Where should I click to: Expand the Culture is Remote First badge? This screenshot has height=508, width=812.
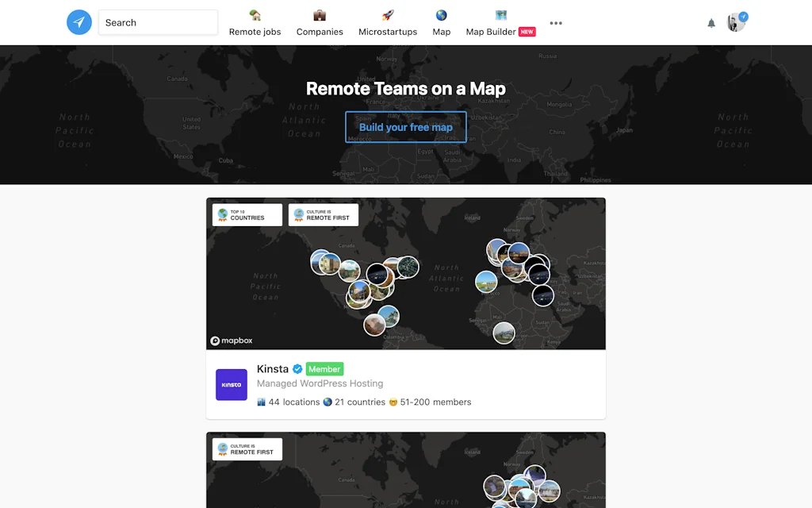(323, 214)
